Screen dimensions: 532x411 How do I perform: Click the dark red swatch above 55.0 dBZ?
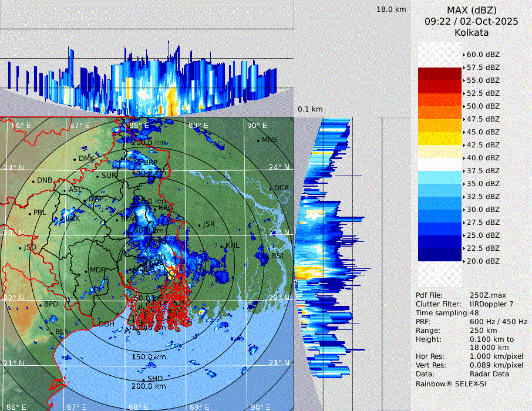pos(440,74)
